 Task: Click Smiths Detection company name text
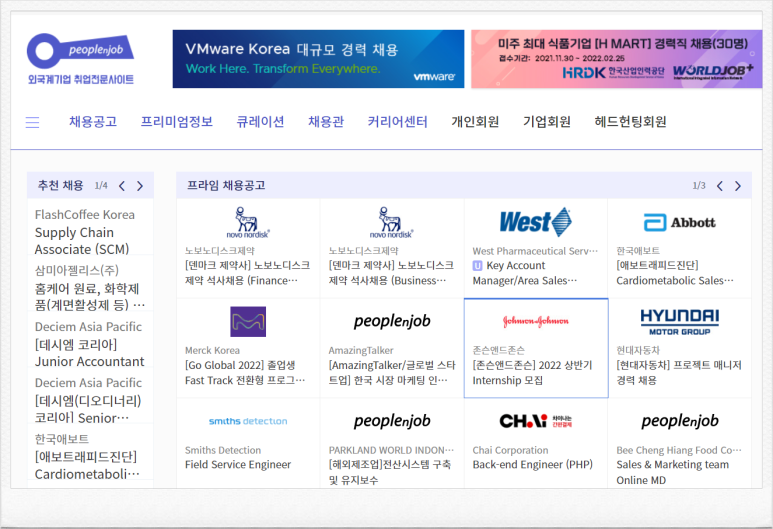point(223,450)
